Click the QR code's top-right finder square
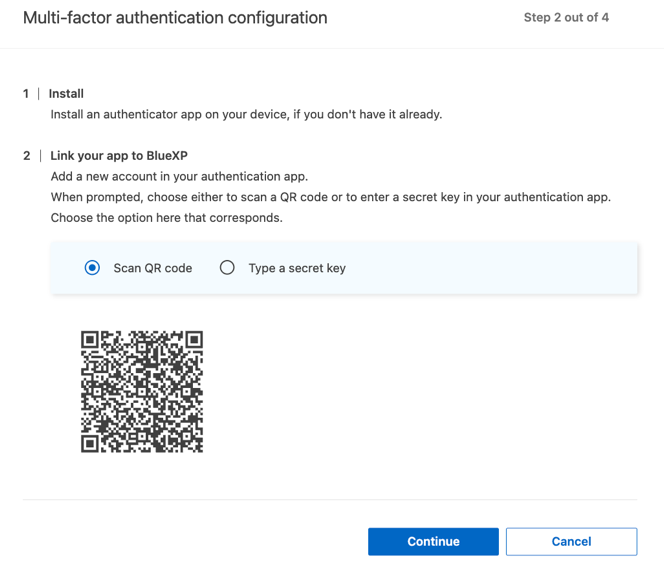The image size is (664, 573). tap(193, 340)
